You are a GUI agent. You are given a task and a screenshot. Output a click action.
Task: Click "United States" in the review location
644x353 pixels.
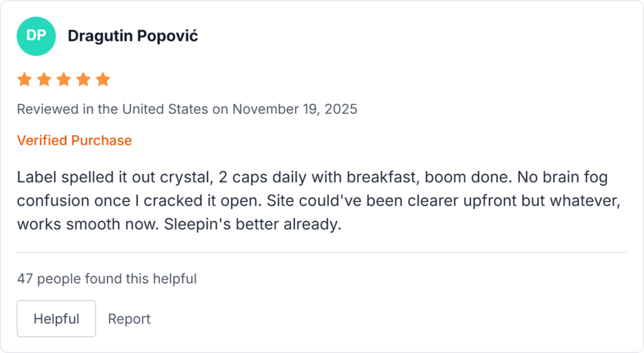coord(165,109)
